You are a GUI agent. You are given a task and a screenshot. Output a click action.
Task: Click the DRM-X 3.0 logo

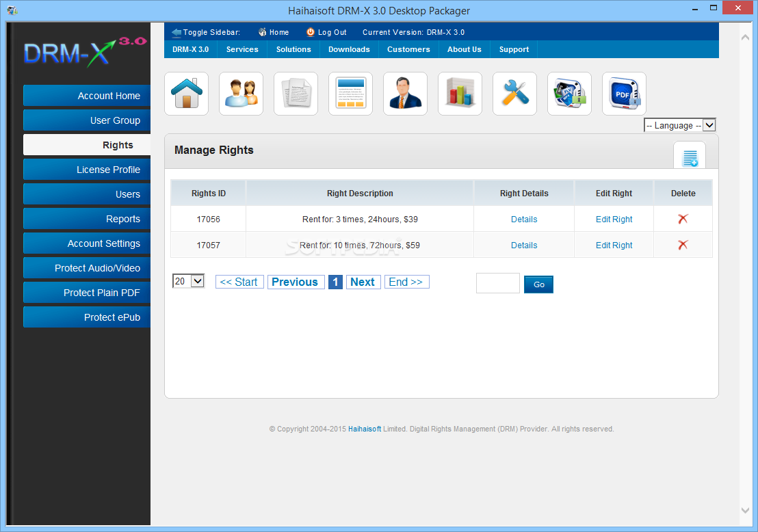point(85,51)
